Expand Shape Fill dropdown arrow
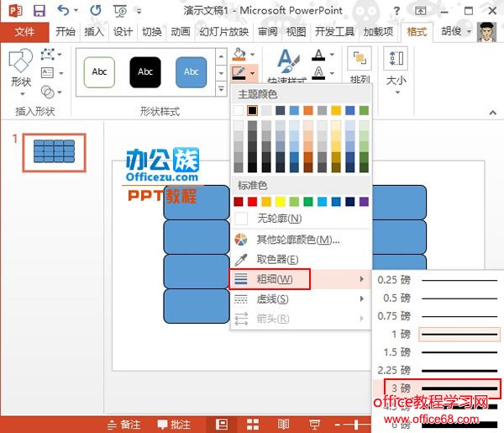The image size is (504, 433). point(253,55)
